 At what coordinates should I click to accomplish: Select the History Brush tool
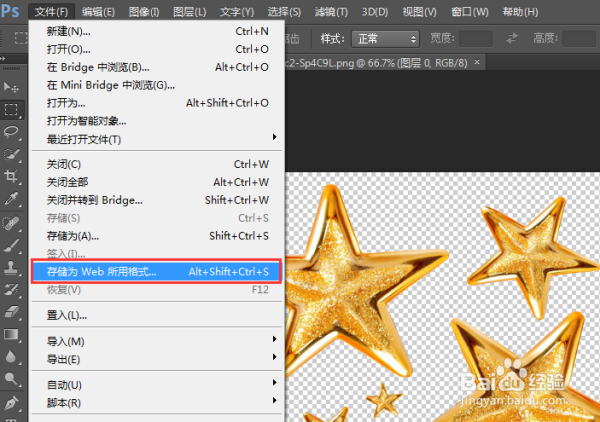point(11,290)
